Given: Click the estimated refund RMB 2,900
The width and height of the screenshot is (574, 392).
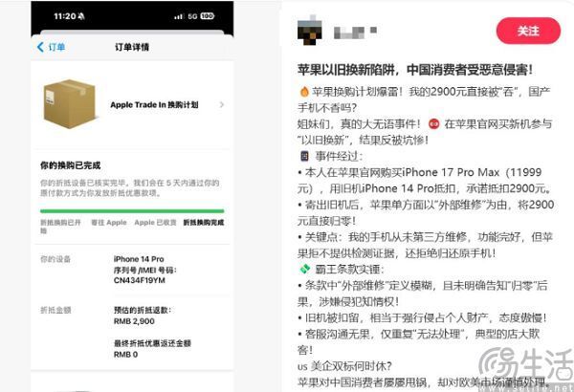Looking at the screenshot, I should [134, 321].
